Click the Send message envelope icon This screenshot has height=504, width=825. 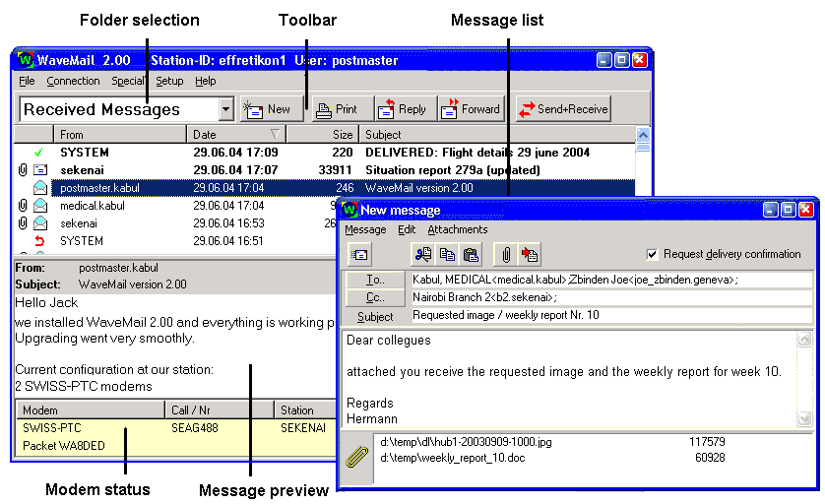(360, 255)
